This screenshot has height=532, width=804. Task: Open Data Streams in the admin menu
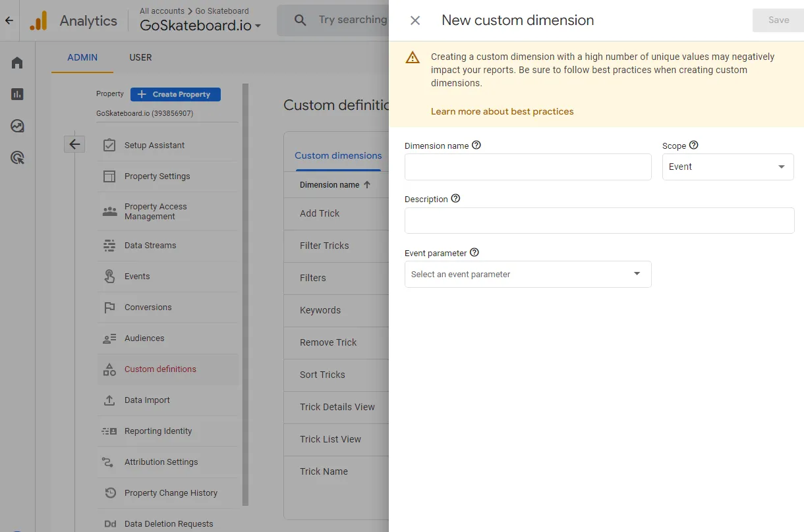150,246
